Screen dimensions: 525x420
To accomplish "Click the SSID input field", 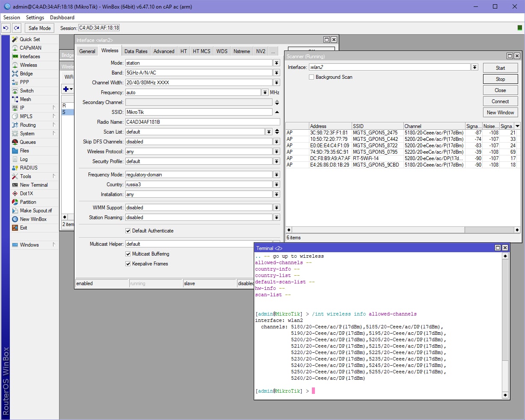I will tap(199, 112).
